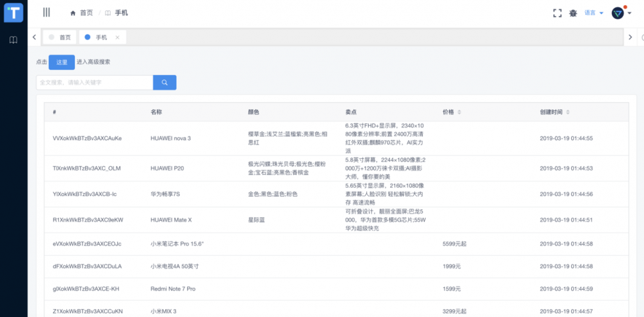Click the blue search magnifier button
This screenshot has height=317, width=644.
164,82
